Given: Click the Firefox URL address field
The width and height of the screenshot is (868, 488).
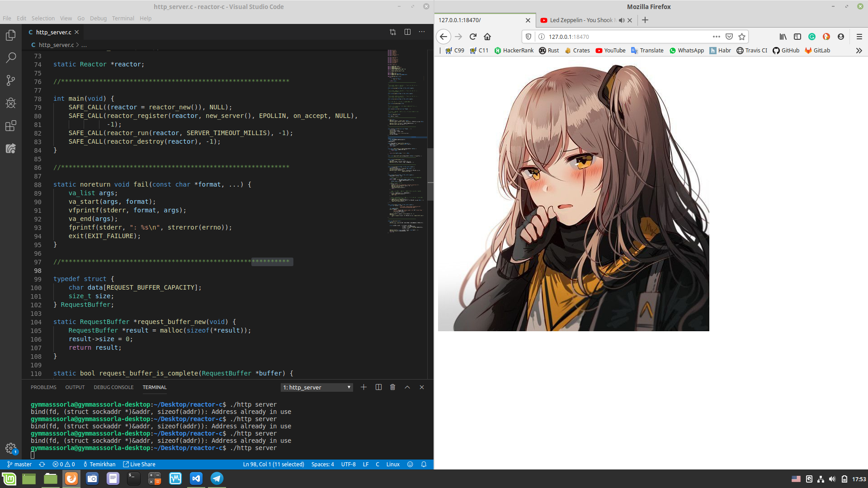Looking at the screenshot, I should (624, 37).
